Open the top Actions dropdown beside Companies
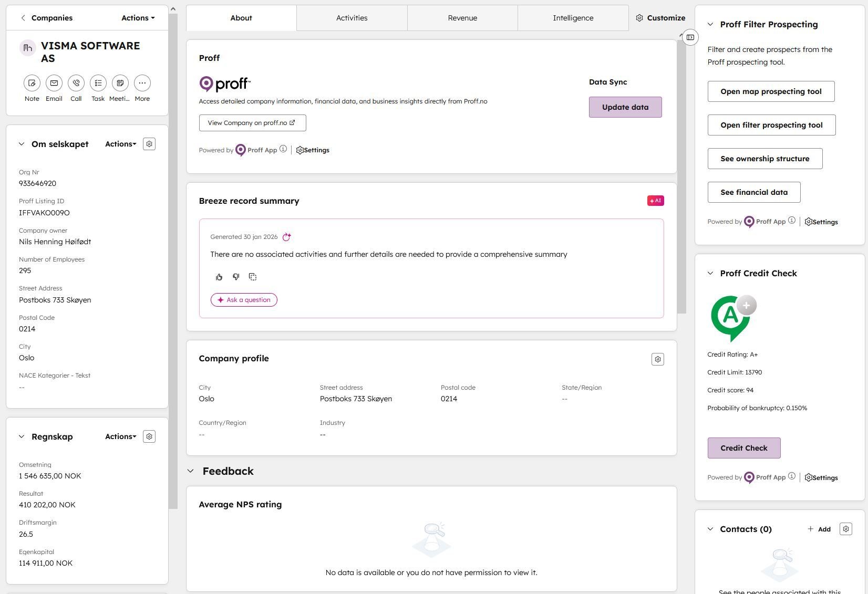This screenshot has height=594, width=868. [x=138, y=18]
